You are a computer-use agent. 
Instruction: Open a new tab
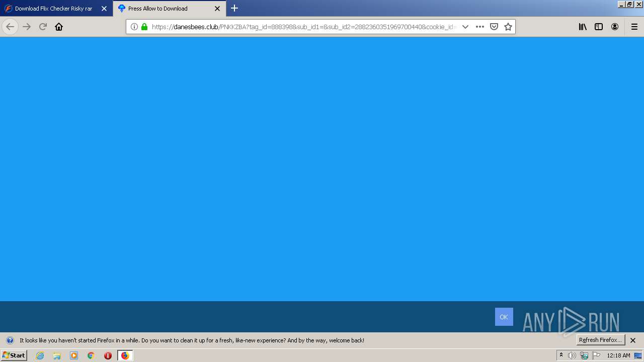(x=234, y=8)
